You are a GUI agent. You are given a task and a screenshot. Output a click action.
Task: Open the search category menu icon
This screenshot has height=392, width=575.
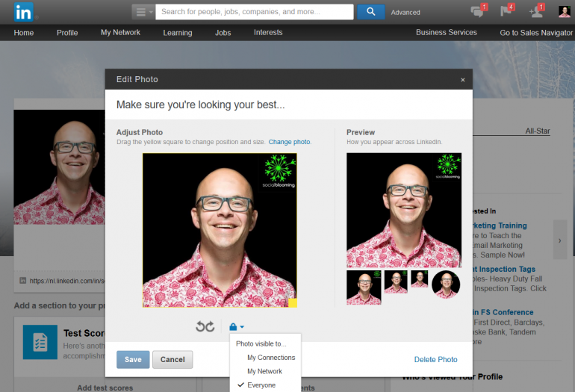coord(143,12)
